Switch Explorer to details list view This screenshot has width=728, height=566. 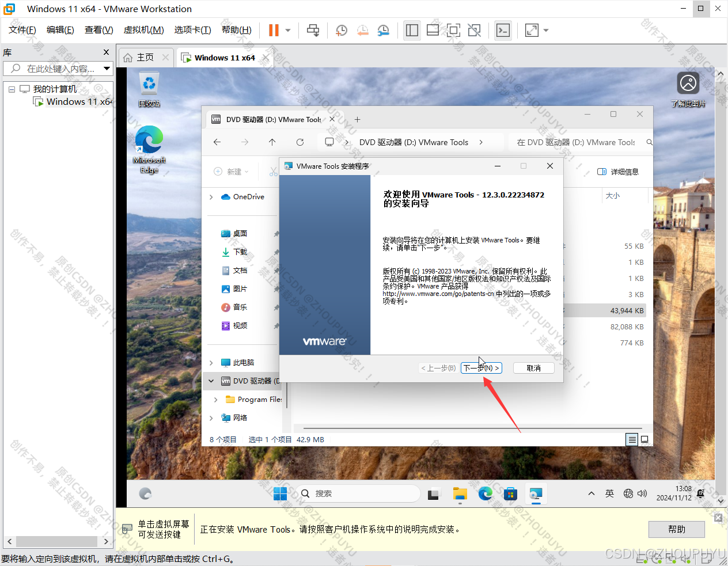[x=632, y=439]
